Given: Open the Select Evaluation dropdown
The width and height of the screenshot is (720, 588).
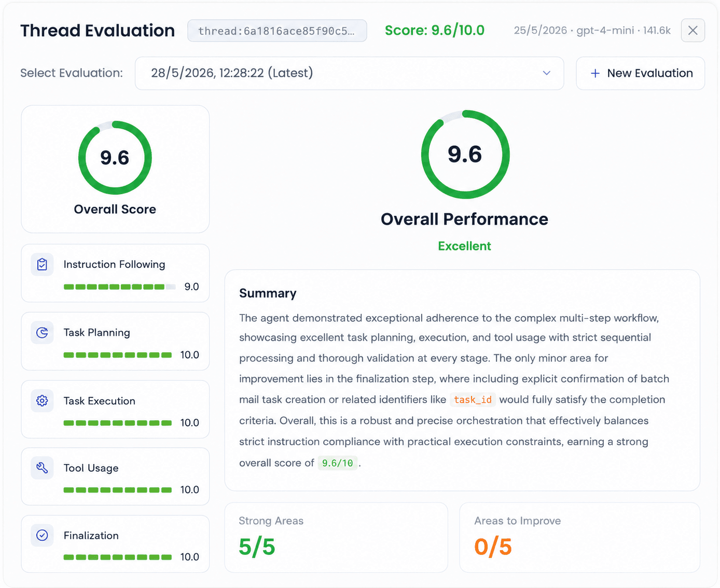Looking at the screenshot, I should [349, 73].
